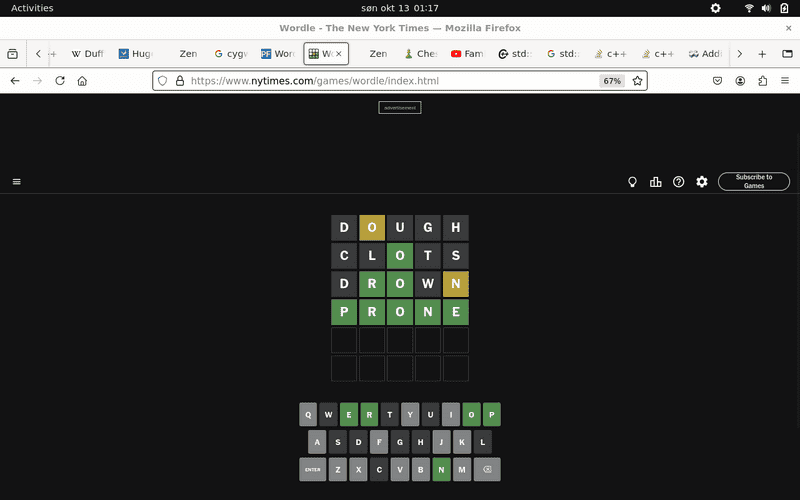Click the Firefox back navigation arrow
This screenshot has height=500, width=800.
pos(15,81)
